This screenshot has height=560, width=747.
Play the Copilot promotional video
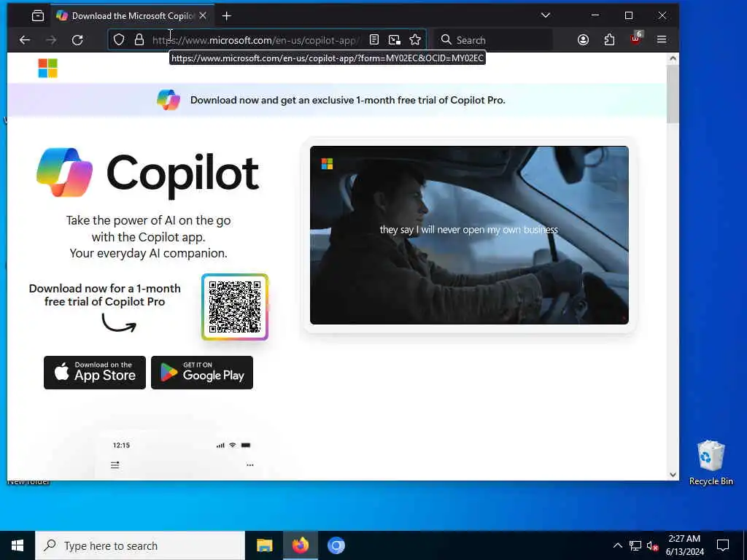[469, 236]
